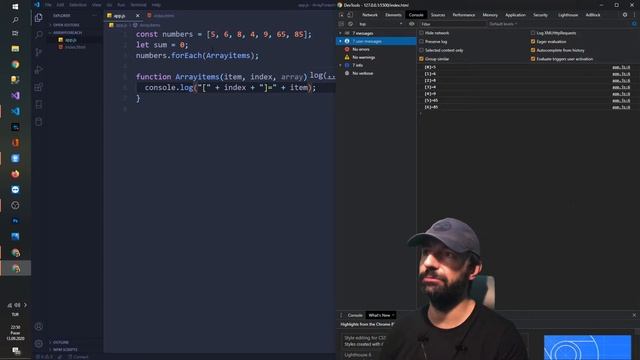The width and height of the screenshot is (640, 360).
Task: Click Arrayitems in the editor breadcrumb
Action: pyautogui.click(x=150, y=25)
